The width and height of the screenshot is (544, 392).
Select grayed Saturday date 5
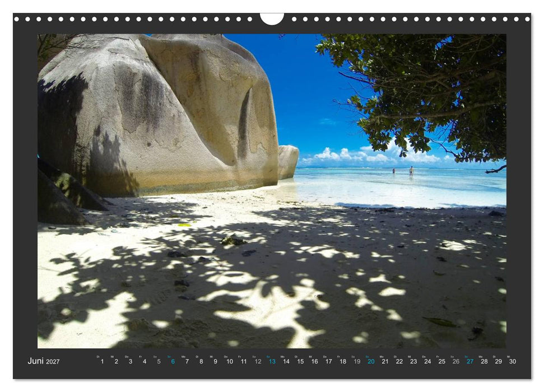(x=159, y=361)
